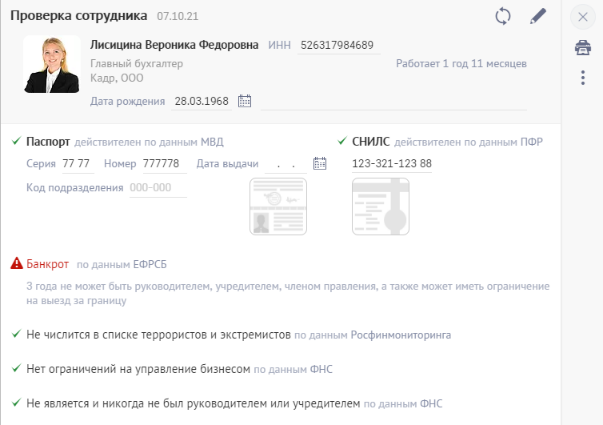603x425 pixels.
Task: Click the Номер label
Action: click(x=120, y=164)
